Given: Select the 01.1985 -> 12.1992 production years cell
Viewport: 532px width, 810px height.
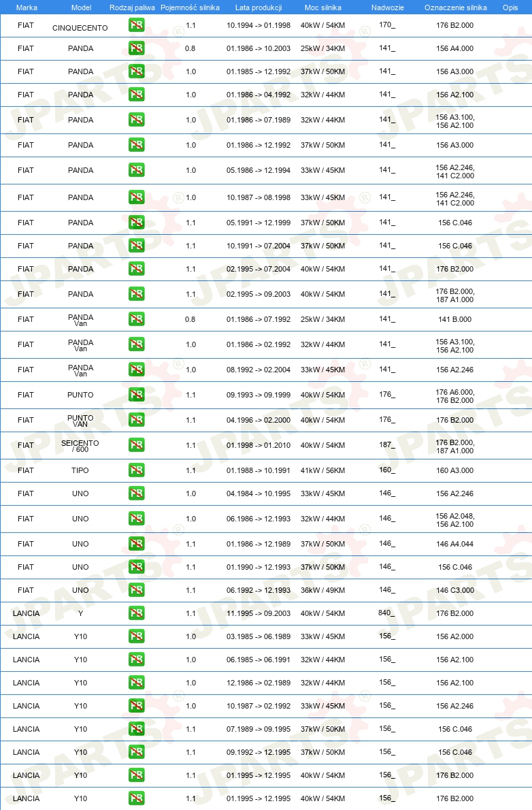Looking at the screenshot, I should (x=259, y=71).
